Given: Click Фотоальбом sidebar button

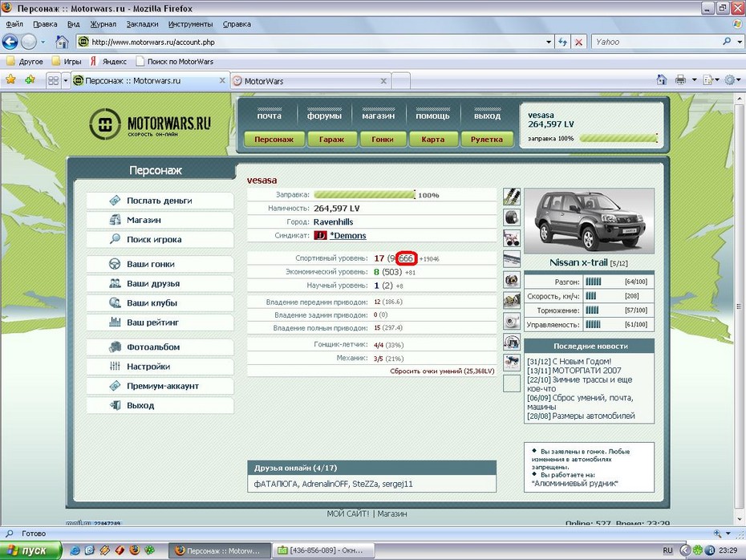Looking at the screenshot, I should (160, 347).
